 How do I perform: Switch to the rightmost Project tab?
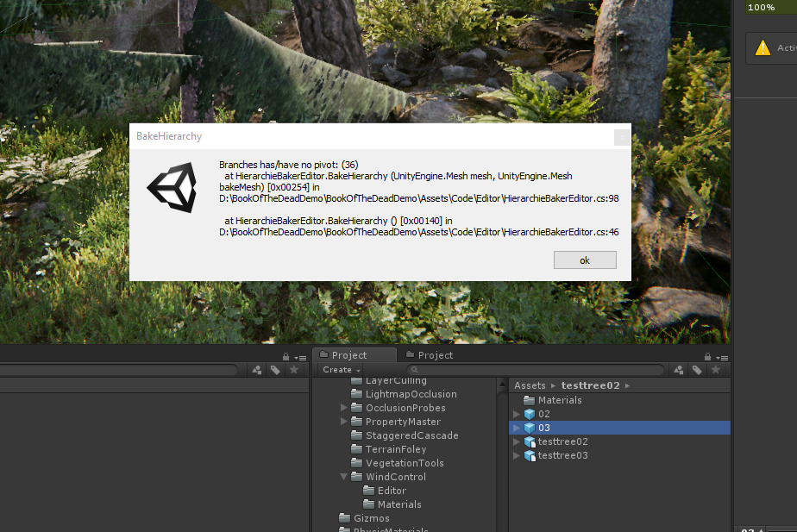point(435,354)
